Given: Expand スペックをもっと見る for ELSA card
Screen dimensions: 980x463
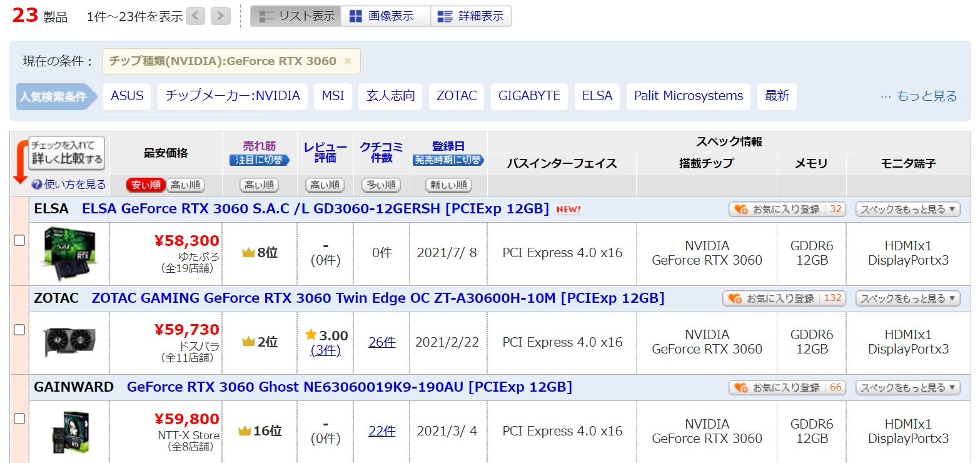Looking at the screenshot, I should [x=907, y=210].
